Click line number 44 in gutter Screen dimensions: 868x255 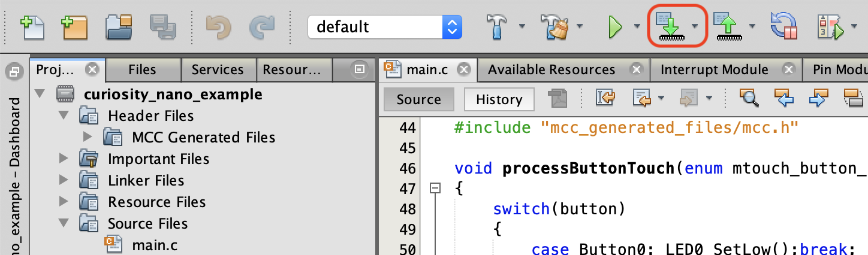click(407, 128)
